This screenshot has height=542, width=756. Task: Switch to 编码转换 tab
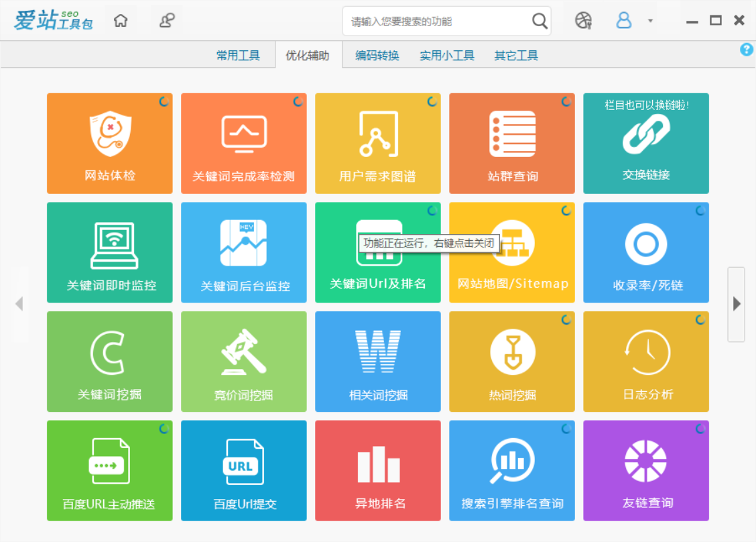377,56
